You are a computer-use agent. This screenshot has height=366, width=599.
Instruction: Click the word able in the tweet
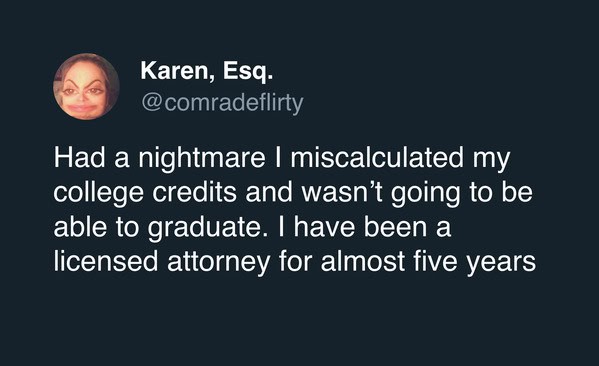[79, 226]
